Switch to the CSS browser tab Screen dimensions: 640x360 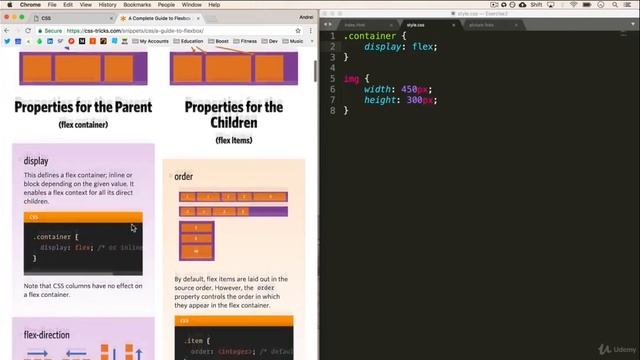coord(71,18)
